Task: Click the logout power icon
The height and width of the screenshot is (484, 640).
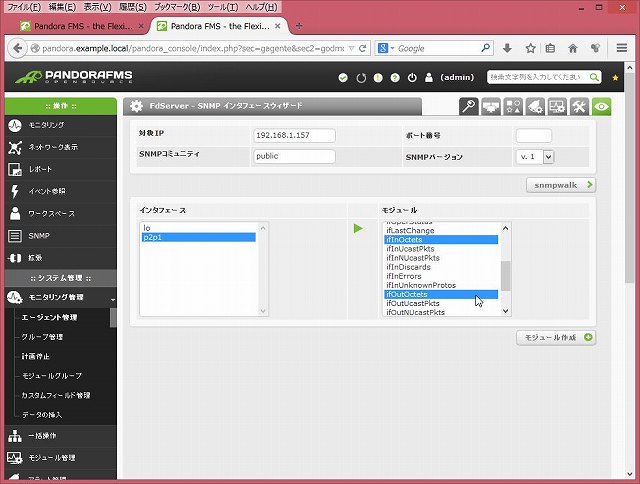Action: [412, 78]
